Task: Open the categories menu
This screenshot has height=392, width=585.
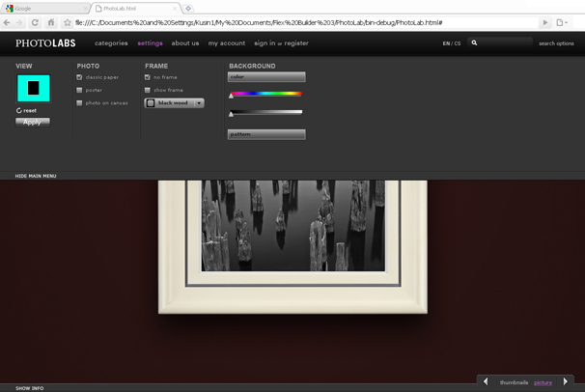Action: tap(111, 43)
